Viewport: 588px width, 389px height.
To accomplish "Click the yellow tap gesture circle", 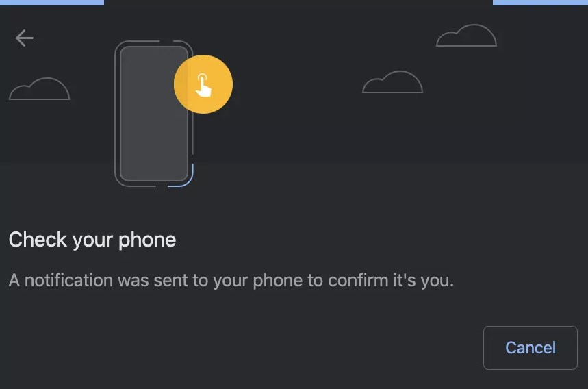I will (x=203, y=84).
